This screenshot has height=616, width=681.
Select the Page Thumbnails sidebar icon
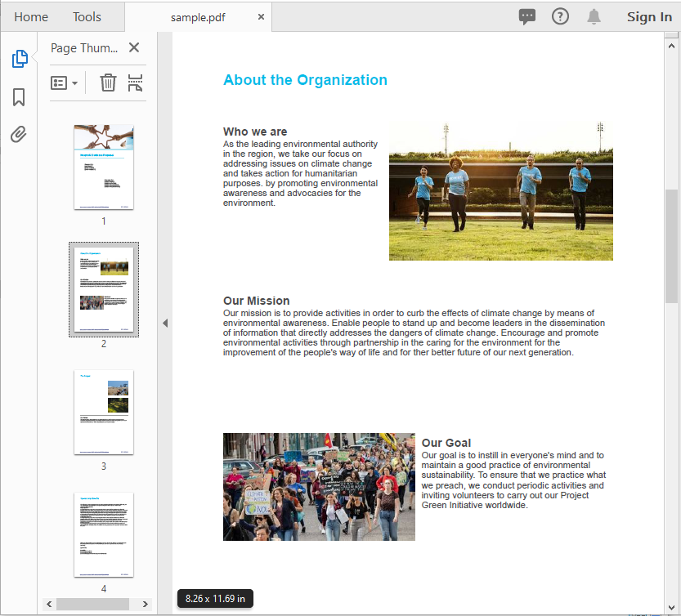[x=20, y=58]
